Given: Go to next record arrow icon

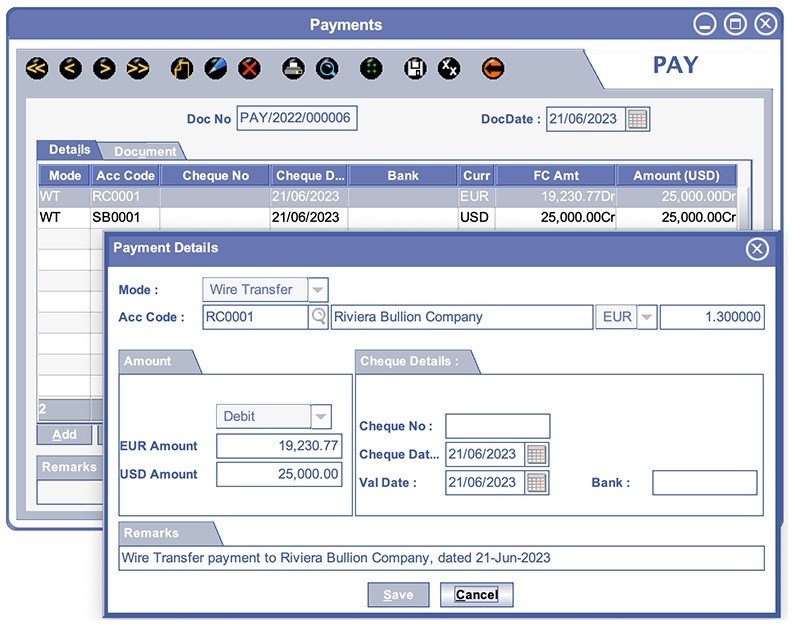Looking at the screenshot, I should pos(104,68).
